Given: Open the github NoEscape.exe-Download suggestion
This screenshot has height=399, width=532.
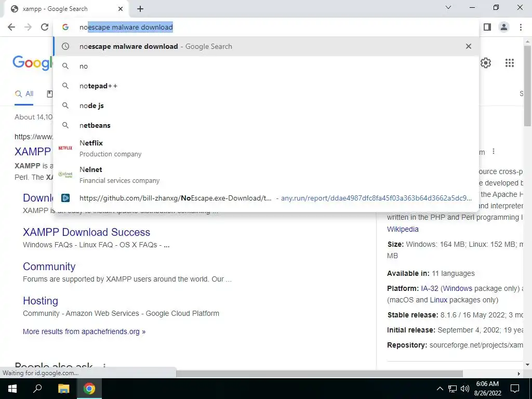Looking at the screenshot, I should point(266,198).
